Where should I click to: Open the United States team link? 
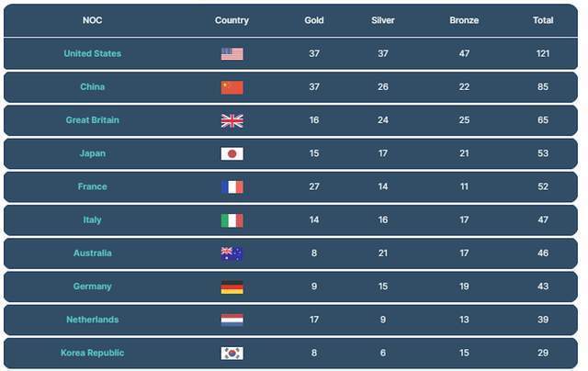pyautogui.click(x=92, y=53)
